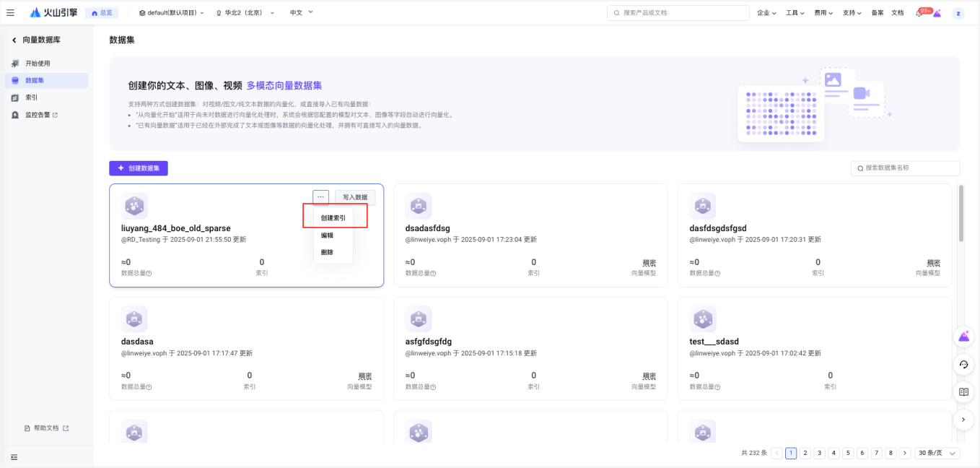Viewport: 980px width, 468px height.
Task: Expand the default(默认项目) project dropdown
Action: point(172,13)
